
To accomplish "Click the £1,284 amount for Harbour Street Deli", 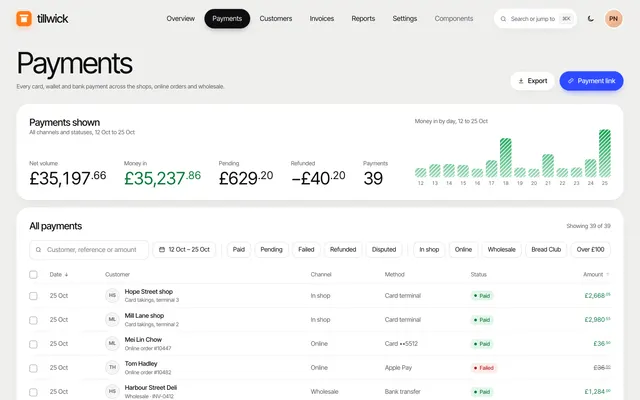I will coord(597,391).
